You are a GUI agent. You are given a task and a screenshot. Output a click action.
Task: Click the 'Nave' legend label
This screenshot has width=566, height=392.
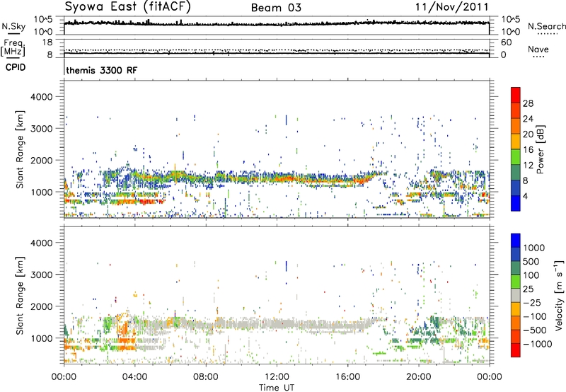(x=538, y=49)
